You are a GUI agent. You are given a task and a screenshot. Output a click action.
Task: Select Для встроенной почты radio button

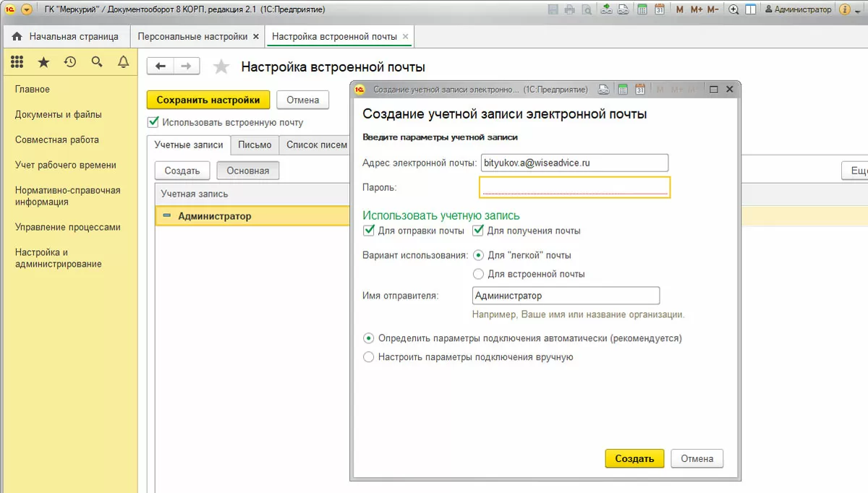477,274
